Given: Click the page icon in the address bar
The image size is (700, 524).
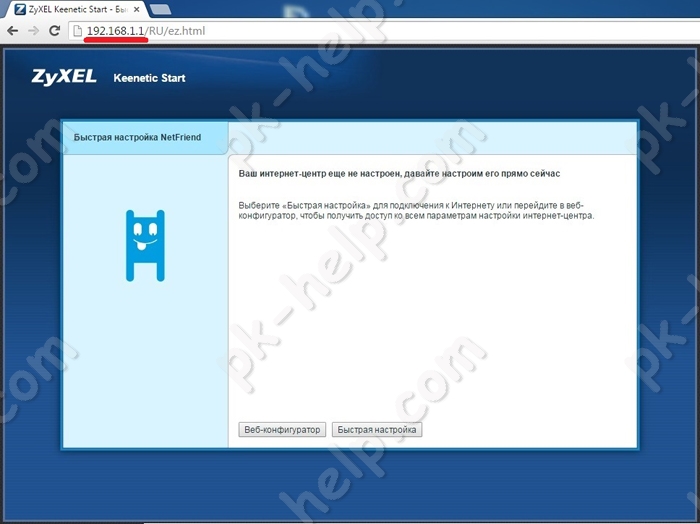Looking at the screenshot, I should [x=78, y=31].
